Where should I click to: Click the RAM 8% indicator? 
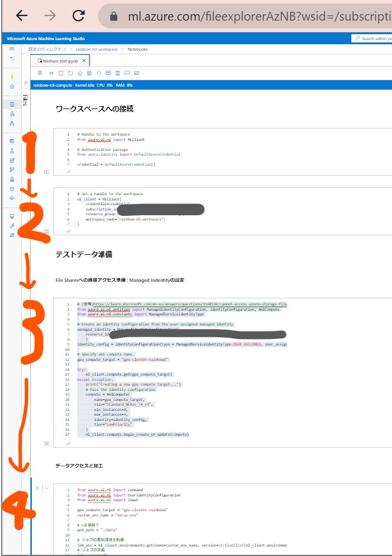click(124, 85)
